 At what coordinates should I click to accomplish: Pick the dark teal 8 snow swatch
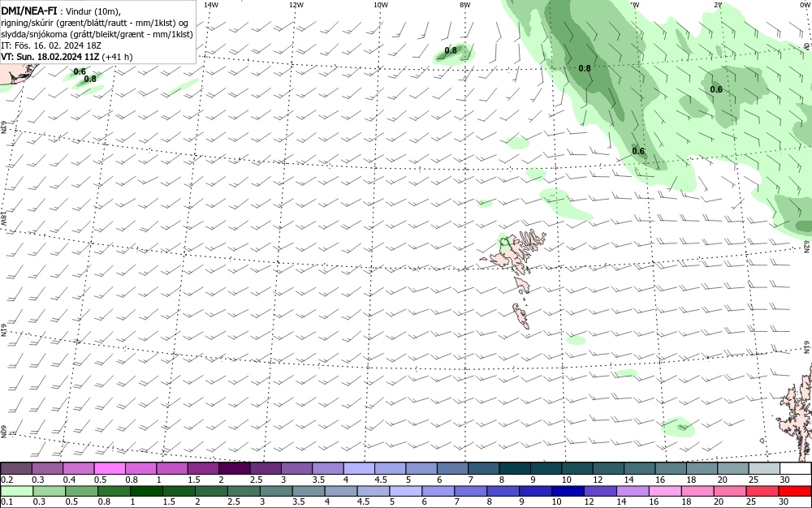(516, 469)
